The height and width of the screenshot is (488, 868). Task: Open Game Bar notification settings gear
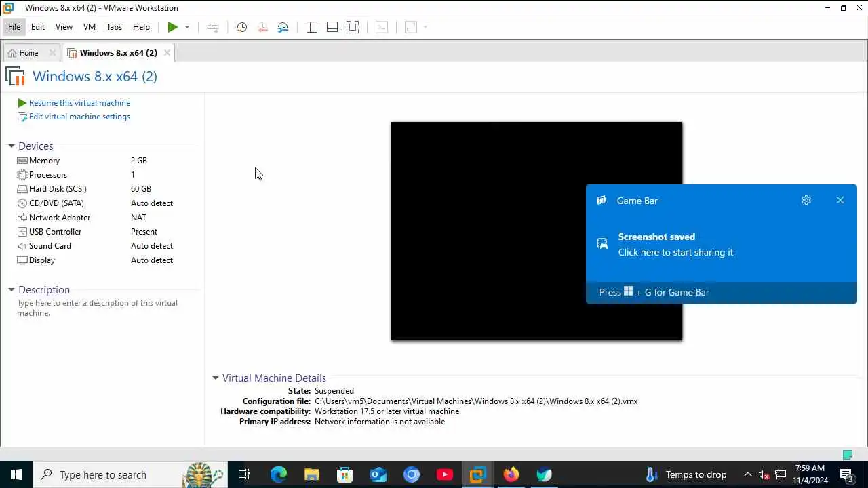[806, 200]
